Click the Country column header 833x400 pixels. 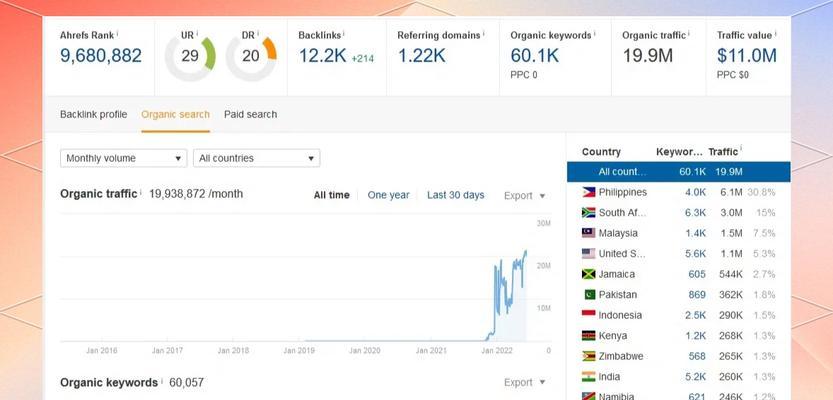point(601,152)
